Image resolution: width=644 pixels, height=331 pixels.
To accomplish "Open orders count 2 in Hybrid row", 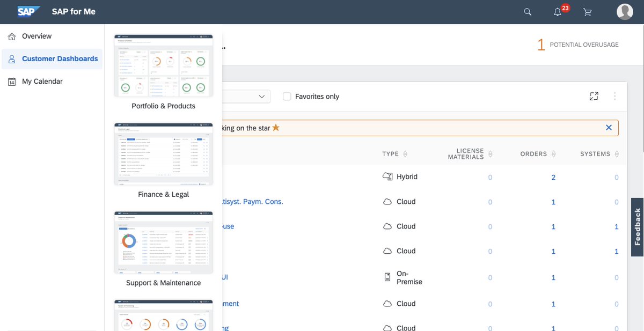I will tap(553, 177).
